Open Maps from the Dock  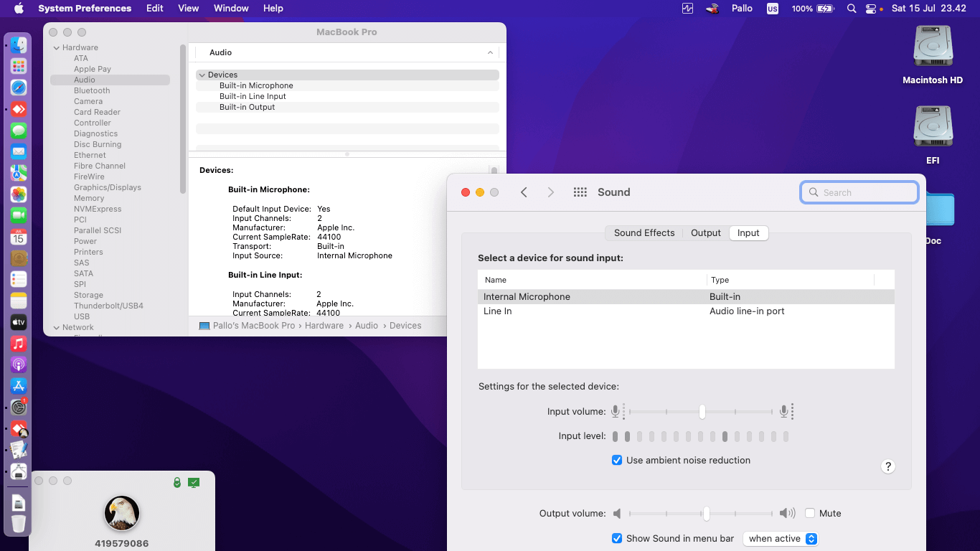pos(19,173)
